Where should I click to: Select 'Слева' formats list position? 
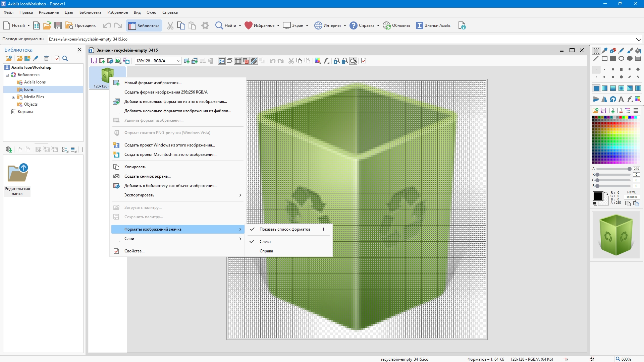(x=265, y=242)
